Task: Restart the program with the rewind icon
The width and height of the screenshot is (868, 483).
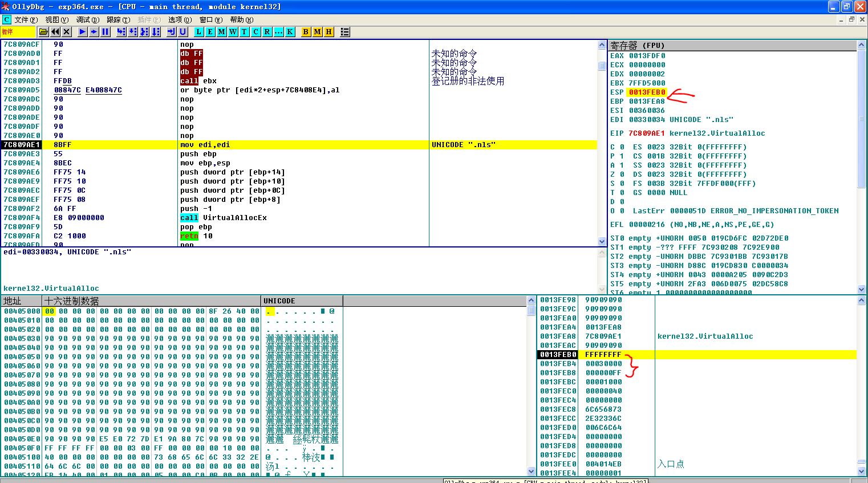Action: coord(55,32)
